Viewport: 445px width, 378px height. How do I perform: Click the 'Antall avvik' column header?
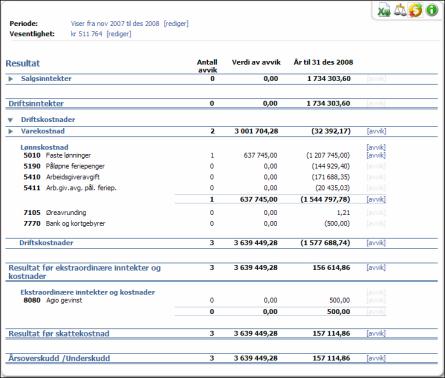(x=207, y=66)
